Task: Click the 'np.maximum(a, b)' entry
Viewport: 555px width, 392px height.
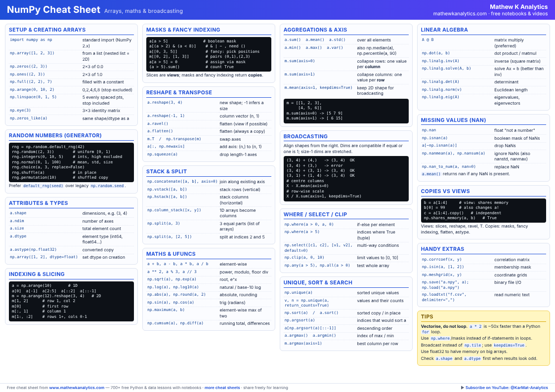Action: [166, 310]
